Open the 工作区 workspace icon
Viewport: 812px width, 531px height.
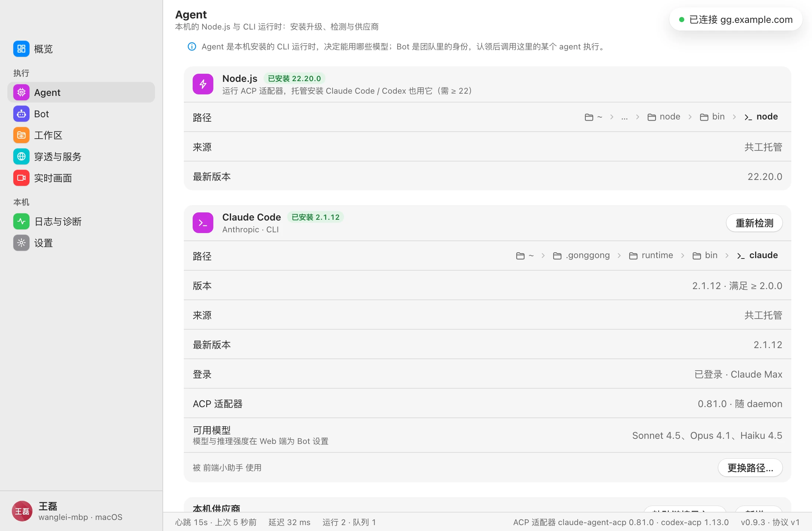point(21,135)
